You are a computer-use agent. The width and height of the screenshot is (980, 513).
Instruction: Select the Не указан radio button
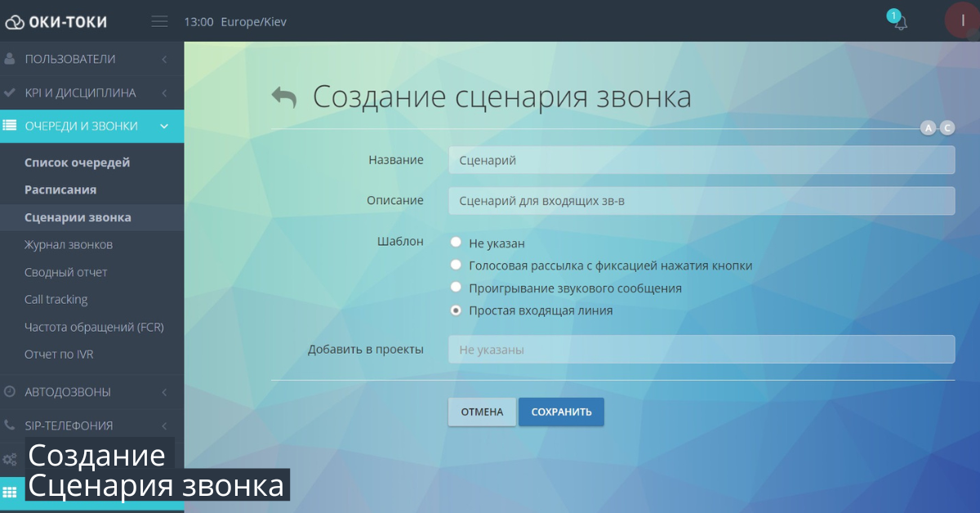[456, 242]
